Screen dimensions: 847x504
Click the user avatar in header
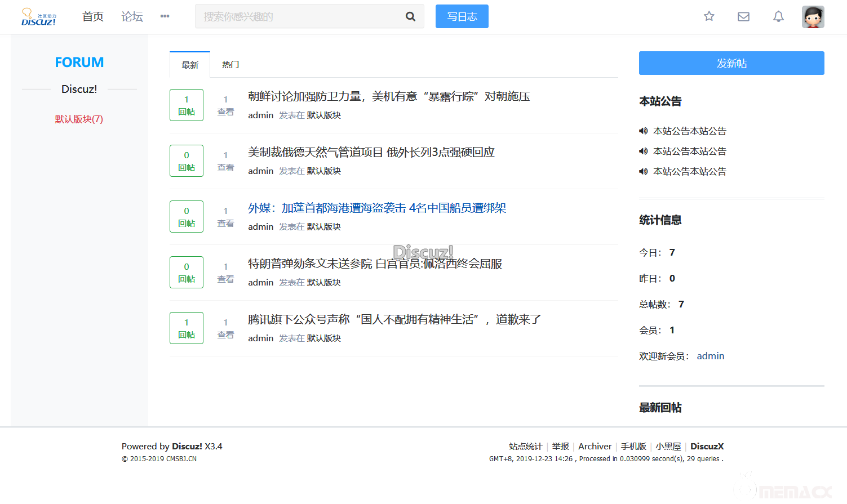click(x=813, y=17)
